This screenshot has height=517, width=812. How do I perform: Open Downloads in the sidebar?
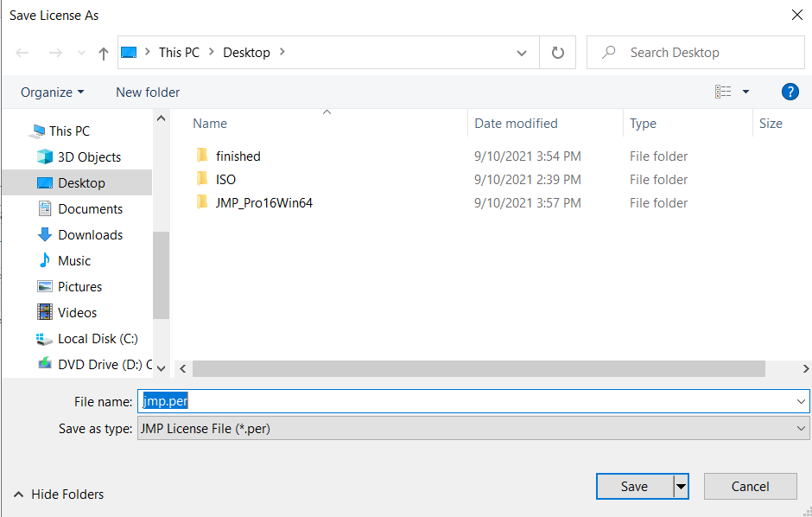[x=90, y=234]
